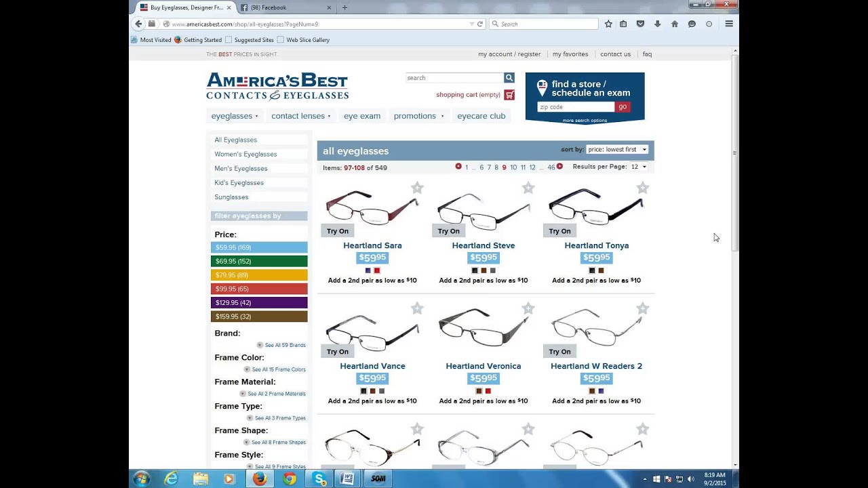Open the faq link
Image resolution: width=868 pixels, height=488 pixels.
(x=647, y=54)
